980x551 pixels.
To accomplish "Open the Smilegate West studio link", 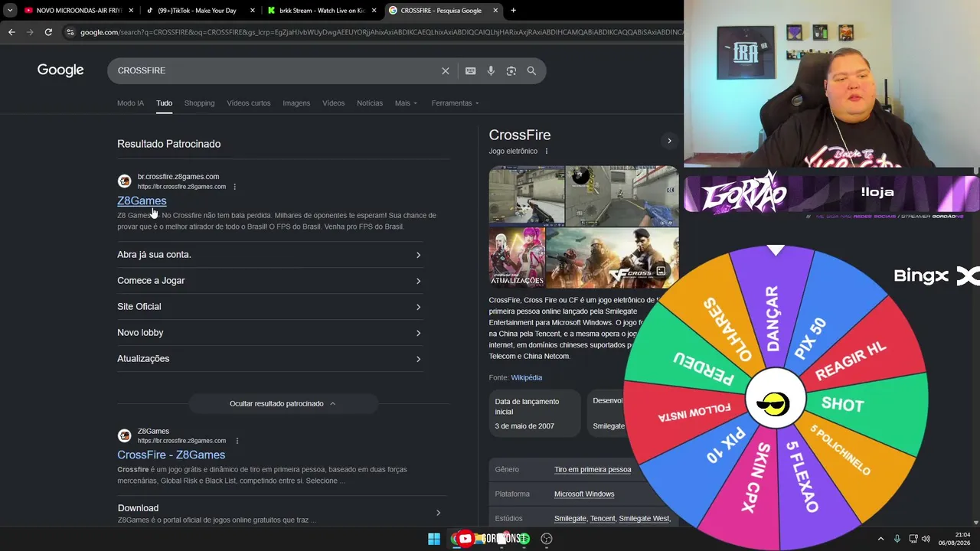I will pyautogui.click(x=644, y=519).
